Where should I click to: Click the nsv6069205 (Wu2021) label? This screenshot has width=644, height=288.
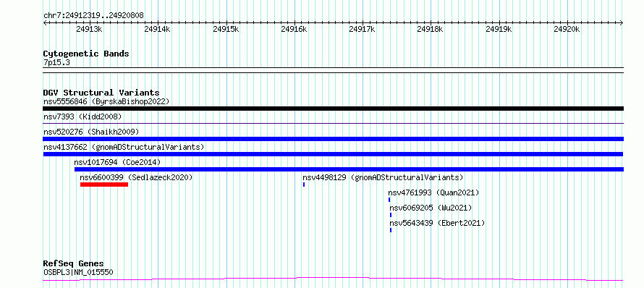(431, 208)
